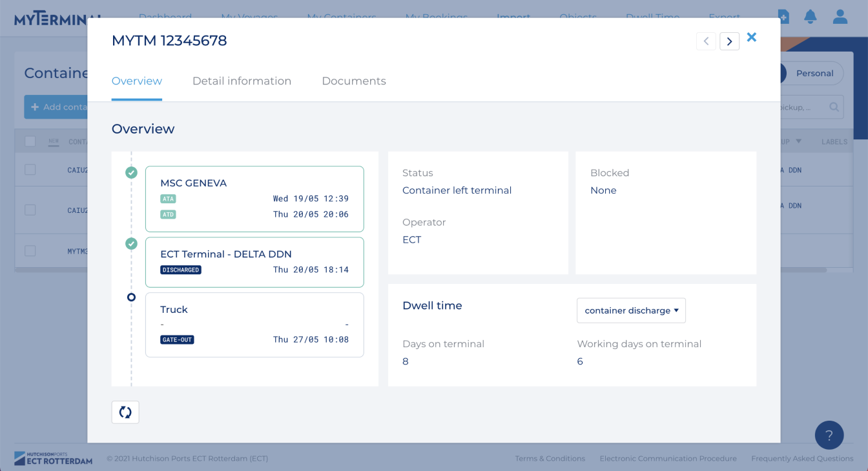Open the container discharge dropdown

point(631,310)
